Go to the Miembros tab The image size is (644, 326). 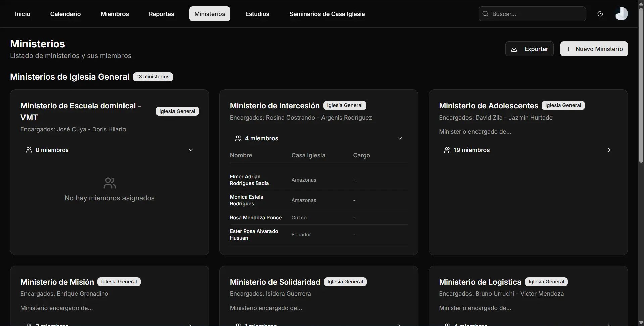[x=115, y=14]
